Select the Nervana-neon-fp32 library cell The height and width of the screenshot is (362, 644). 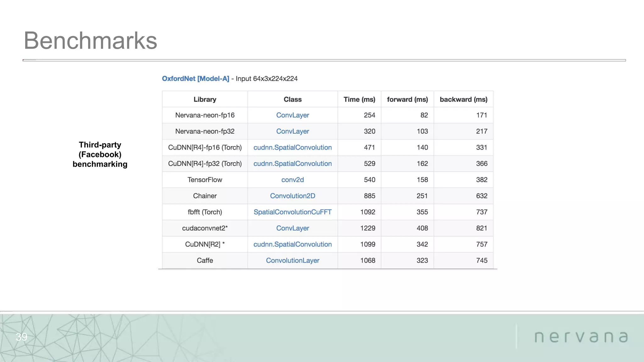tap(205, 131)
